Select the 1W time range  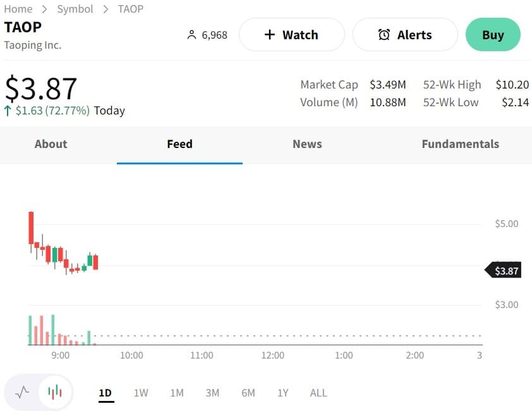[x=141, y=393]
